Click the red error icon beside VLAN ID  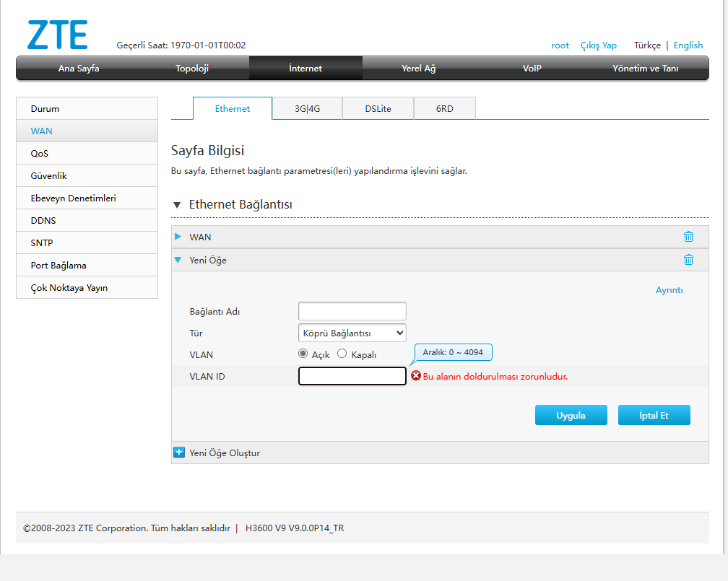(416, 376)
